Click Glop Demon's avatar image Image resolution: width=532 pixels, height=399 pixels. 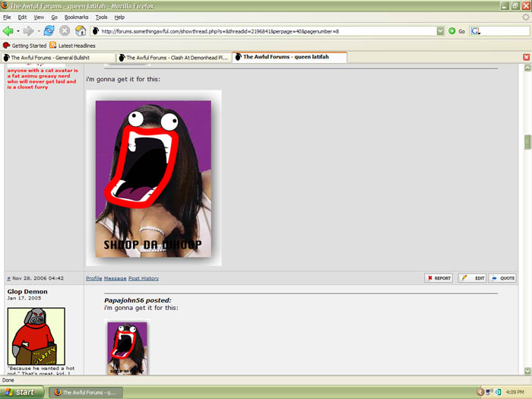(36, 336)
